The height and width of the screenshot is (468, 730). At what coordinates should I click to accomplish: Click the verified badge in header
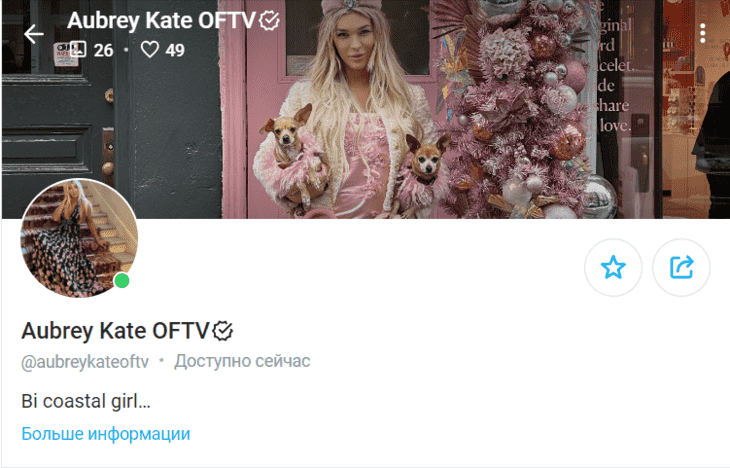[269, 20]
